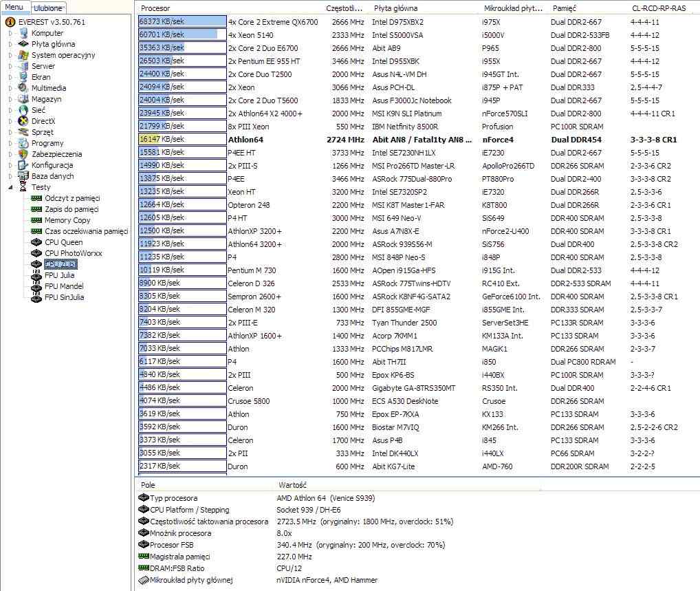The height and width of the screenshot is (591, 700).
Task: Click the Konfiguracja icon in tree
Action: (x=23, y=165)
